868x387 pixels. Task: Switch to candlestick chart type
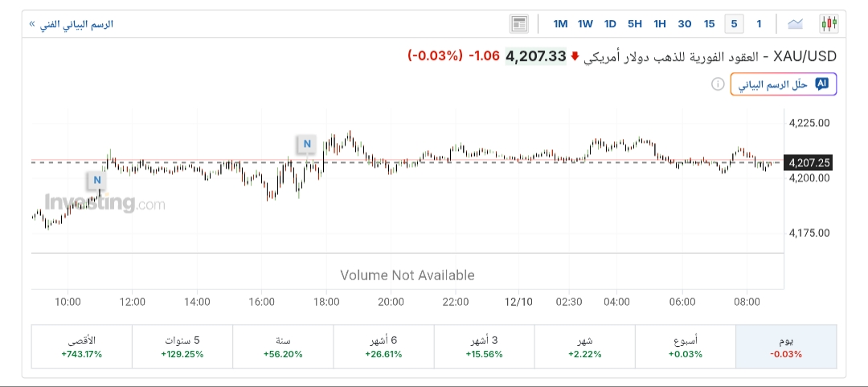[x=829, y=23]
